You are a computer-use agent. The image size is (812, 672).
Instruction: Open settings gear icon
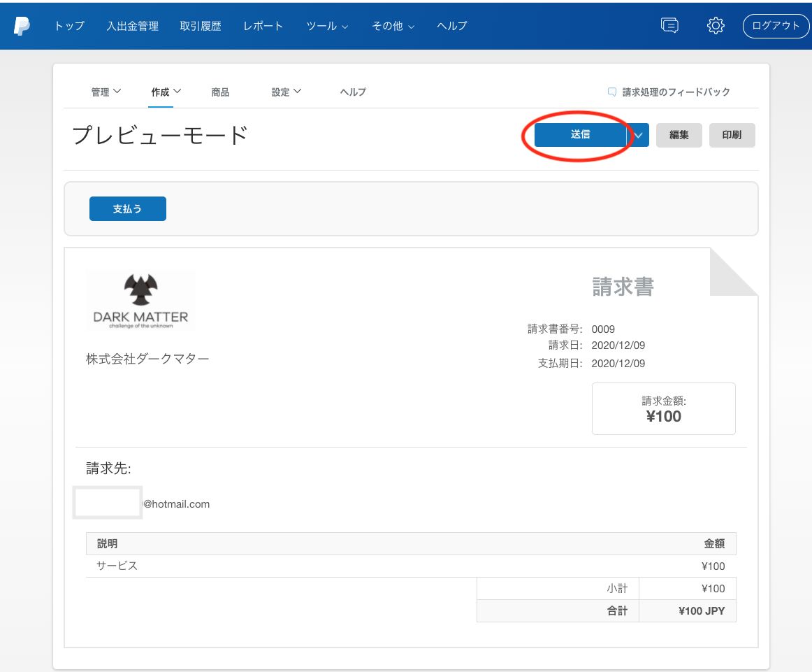coord(715,26)
